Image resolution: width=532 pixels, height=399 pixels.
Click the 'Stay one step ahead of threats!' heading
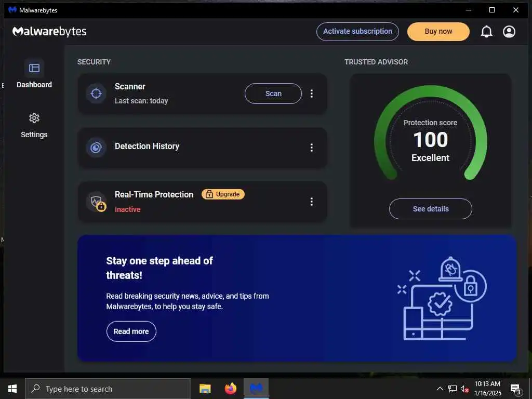click(x=159, y=268)
